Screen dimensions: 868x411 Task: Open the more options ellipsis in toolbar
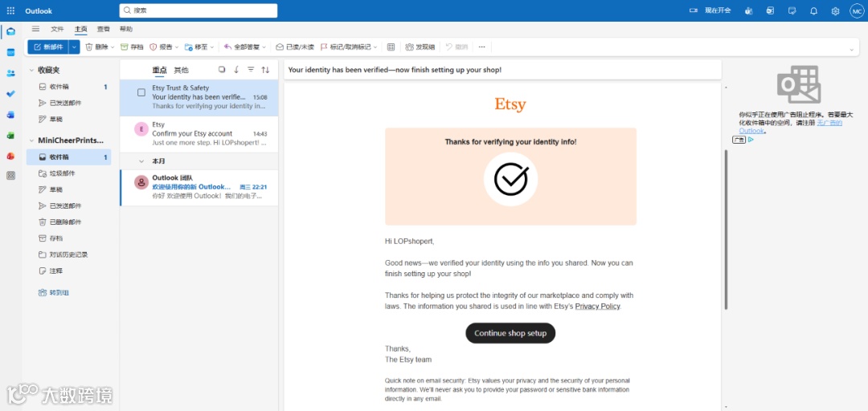click(481, 47)
